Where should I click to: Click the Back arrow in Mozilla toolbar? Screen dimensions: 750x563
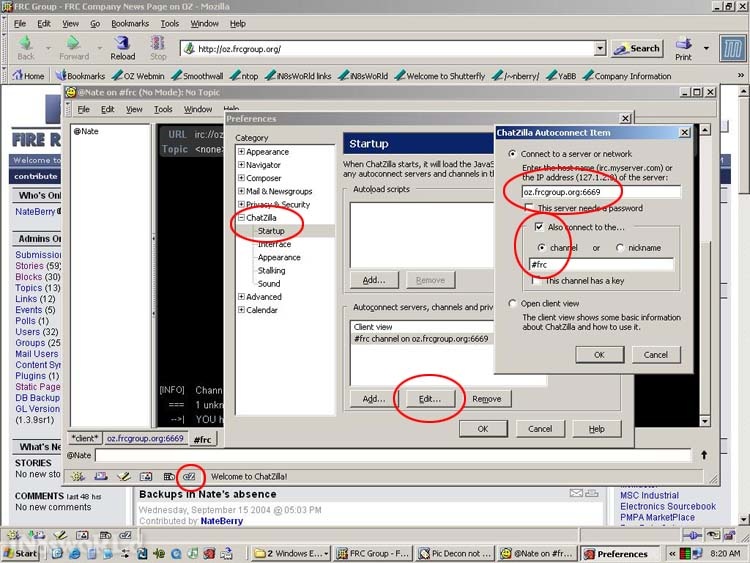pyautogui.click(x=26, y=48)
